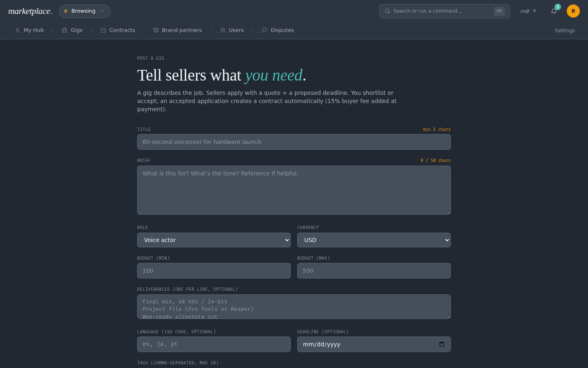Open Settings link
This screenshot has height=368, width=588.
565,31
